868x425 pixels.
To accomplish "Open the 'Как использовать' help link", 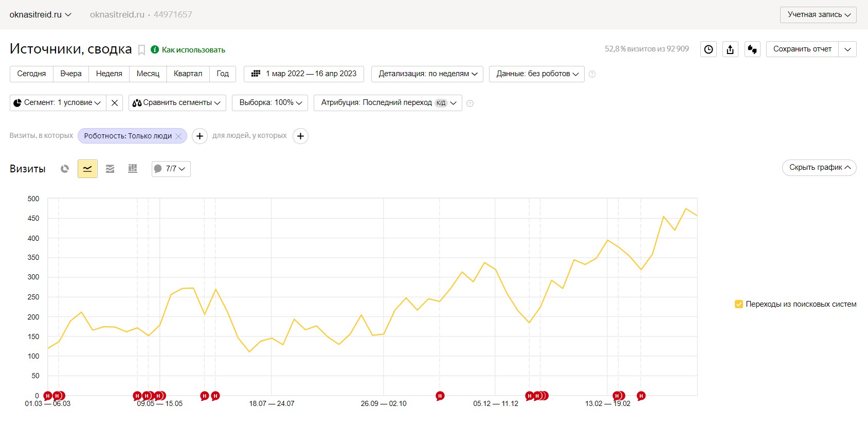I will [193, 50].
